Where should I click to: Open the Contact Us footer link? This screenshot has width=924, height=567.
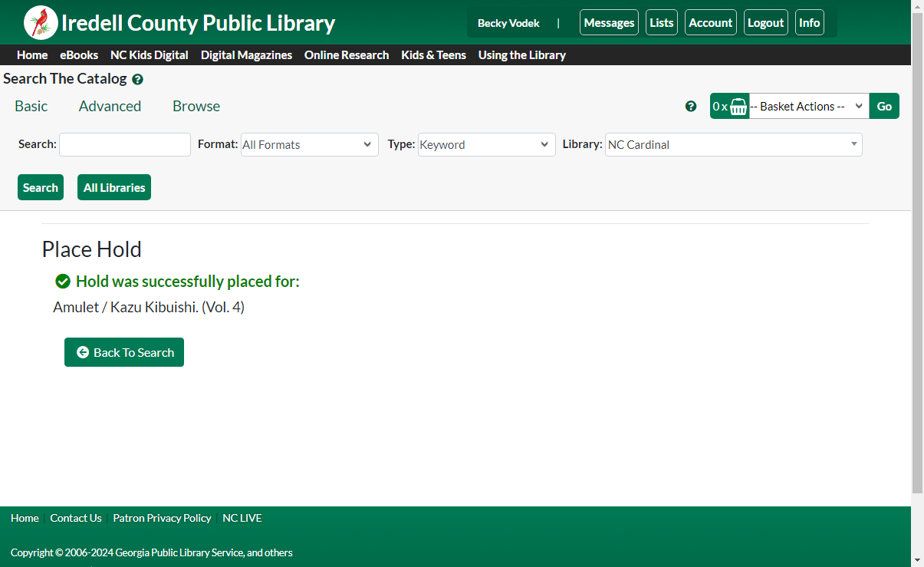76,518
